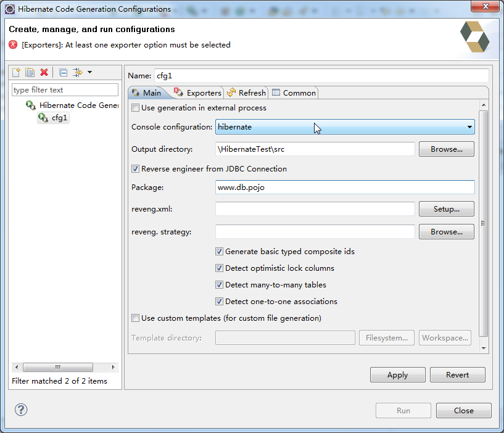Close the dialog with Close button
This screenshot has width=504, height=433.
[463, 411]
